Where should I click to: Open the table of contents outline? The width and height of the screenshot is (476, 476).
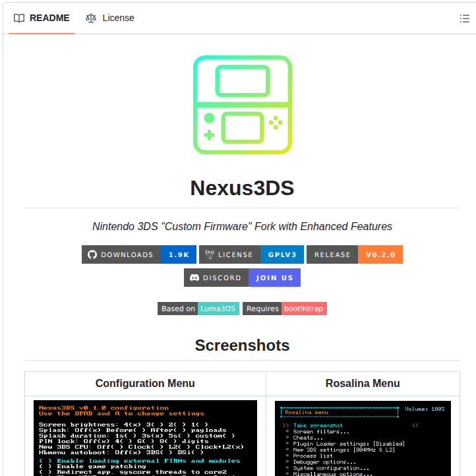pyautogui.click(x=464, y=18)
